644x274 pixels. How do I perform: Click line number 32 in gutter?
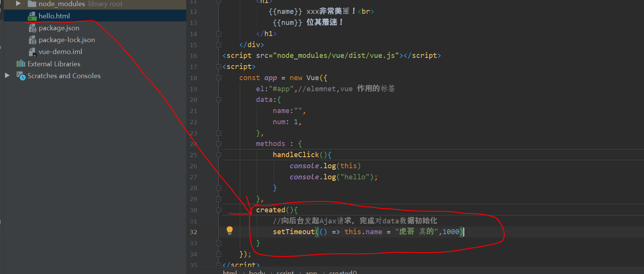pos(193,232)
